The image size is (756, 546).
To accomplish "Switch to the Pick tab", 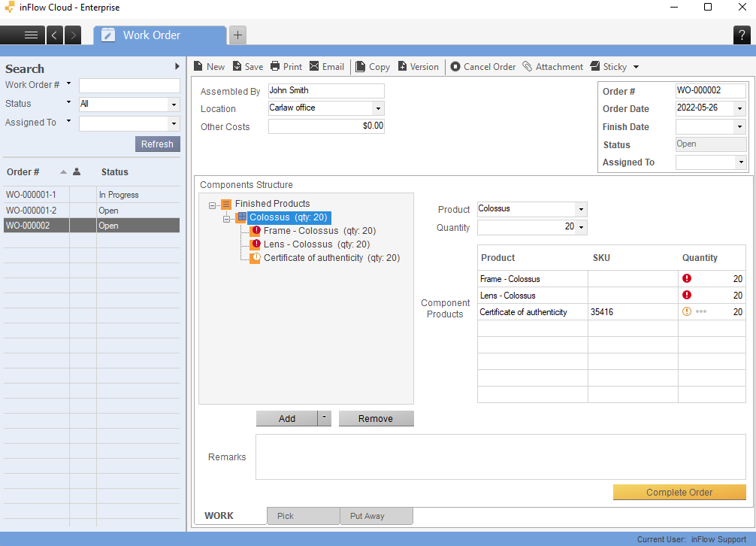I will click(x=304, y=516).
